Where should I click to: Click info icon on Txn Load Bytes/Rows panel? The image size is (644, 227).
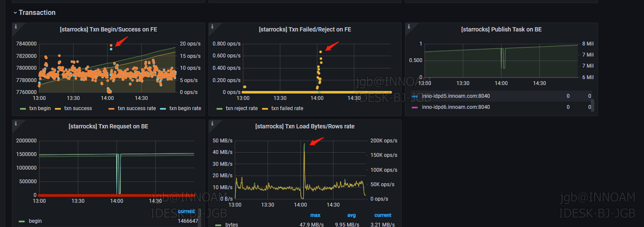[212, 123]
